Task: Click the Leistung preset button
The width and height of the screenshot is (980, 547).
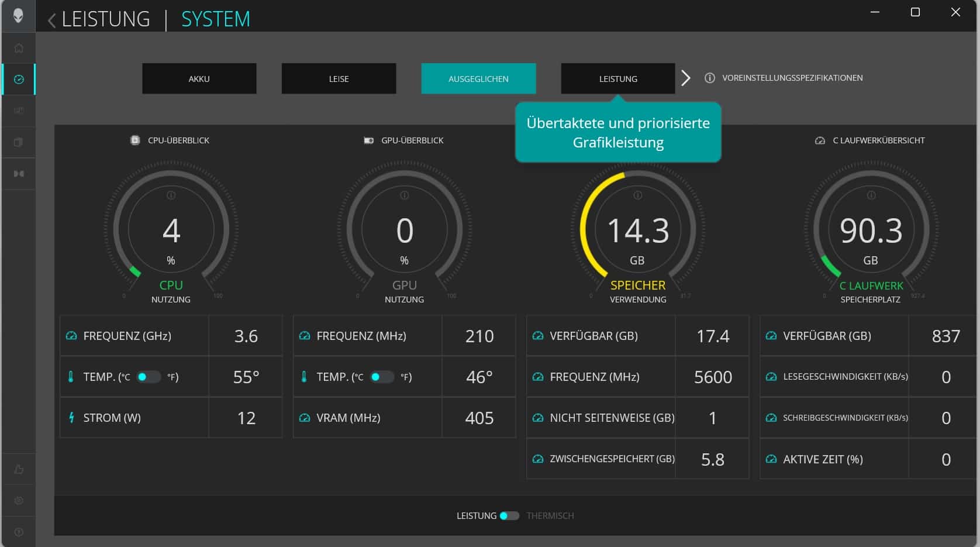Action: coord(617,78)
